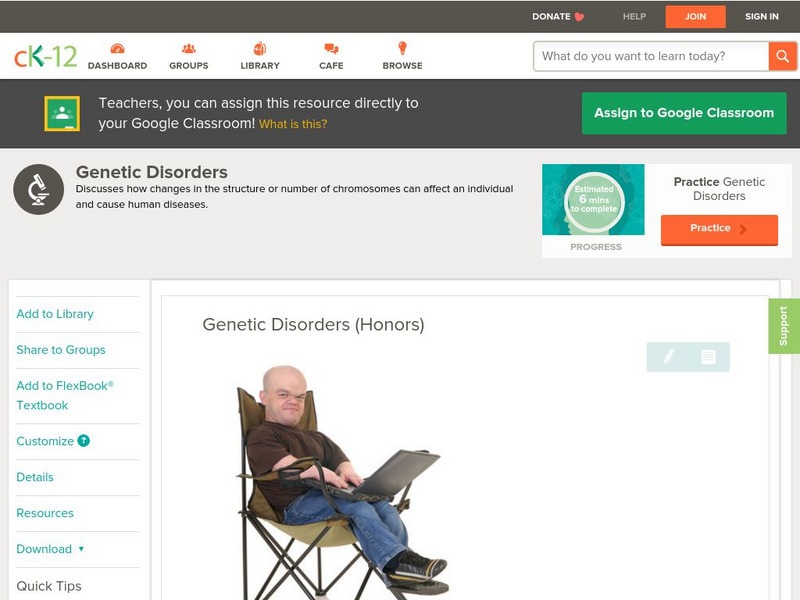Click the Google Classroom logo icon
This screenshot has height=600, width=800.
pos(62,113)
